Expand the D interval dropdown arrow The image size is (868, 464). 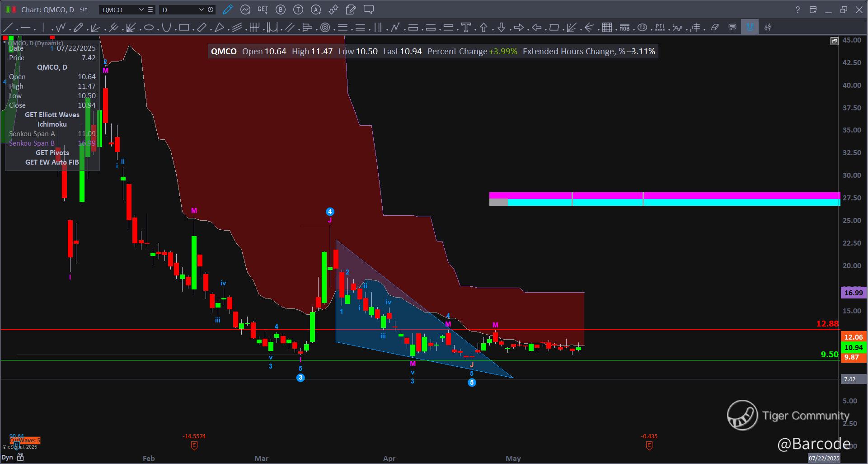coord(202,9)
